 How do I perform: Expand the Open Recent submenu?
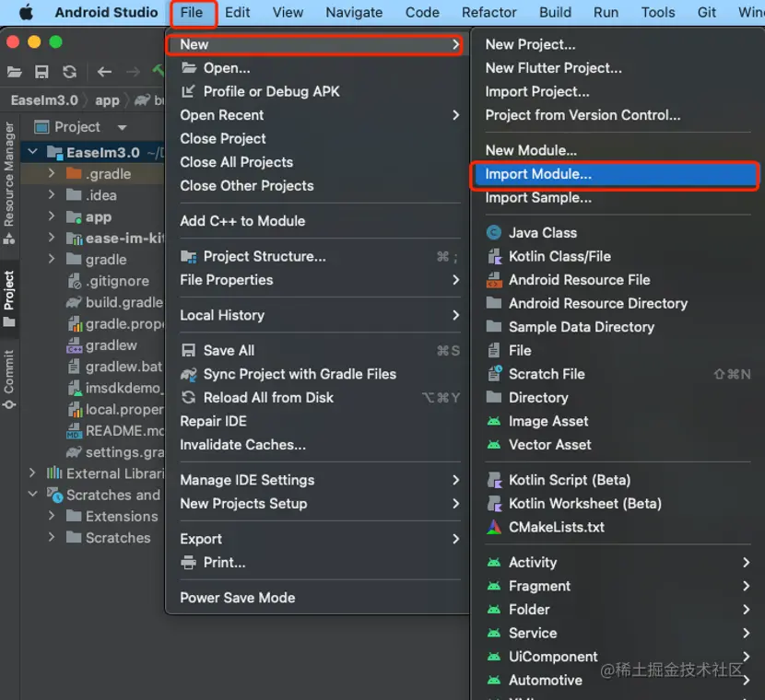pyautogui.click(x=318, y=115)
